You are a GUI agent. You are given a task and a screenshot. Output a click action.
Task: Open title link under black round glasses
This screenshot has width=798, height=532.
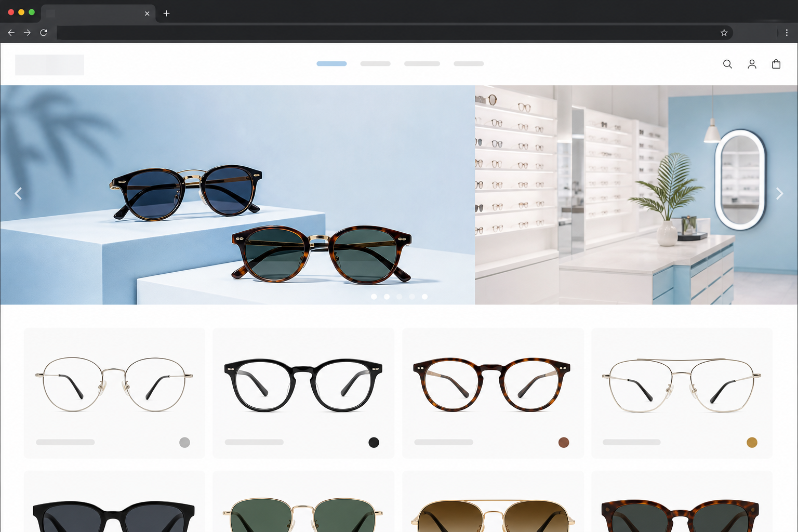[x=254, y=442]
